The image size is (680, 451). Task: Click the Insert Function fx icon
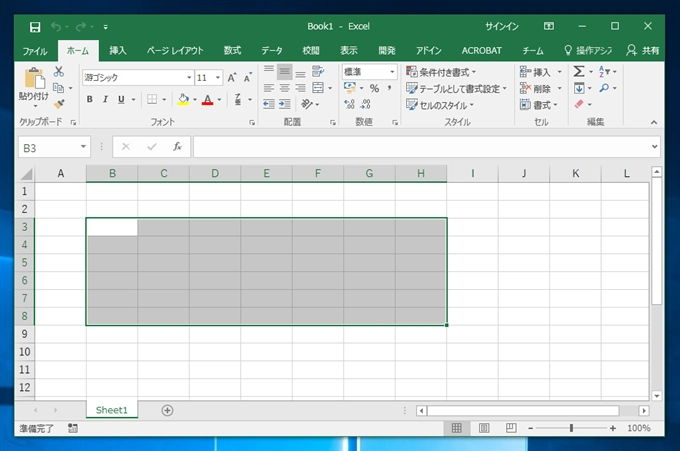point(177,147)
